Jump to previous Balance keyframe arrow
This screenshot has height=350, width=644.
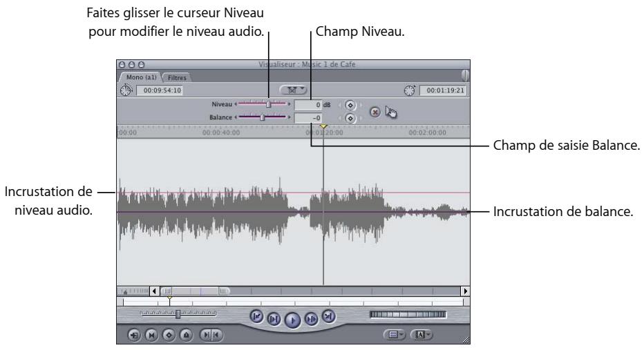[x=340, y=118]
